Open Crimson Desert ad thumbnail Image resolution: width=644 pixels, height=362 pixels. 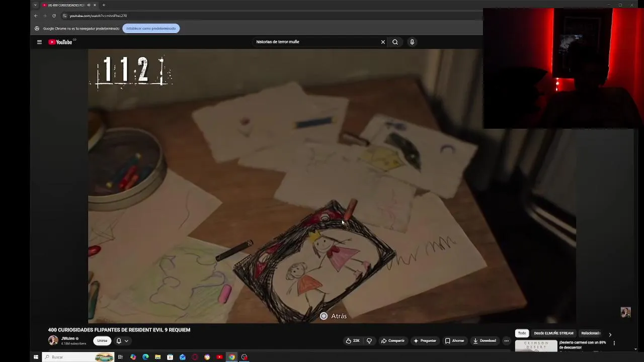pos(536,346)
